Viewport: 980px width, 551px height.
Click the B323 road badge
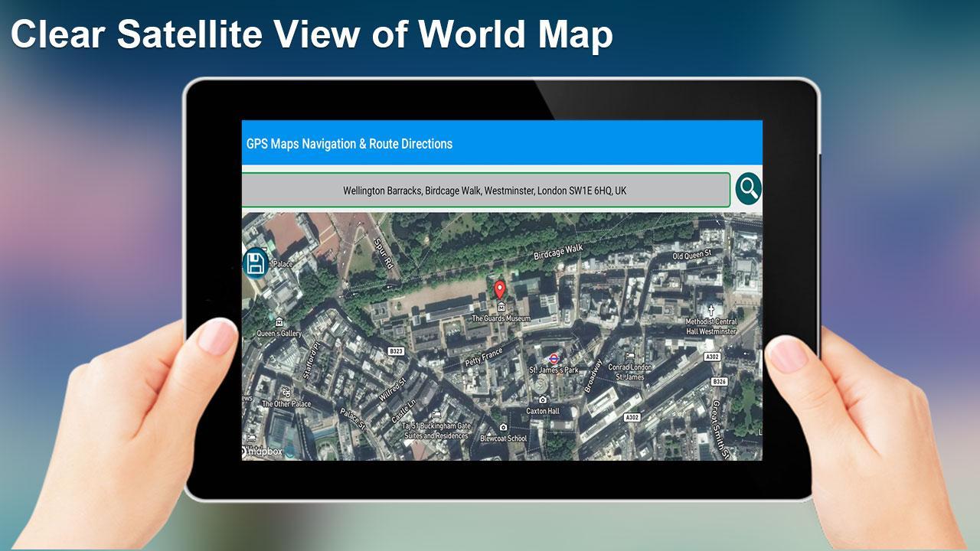396,351
